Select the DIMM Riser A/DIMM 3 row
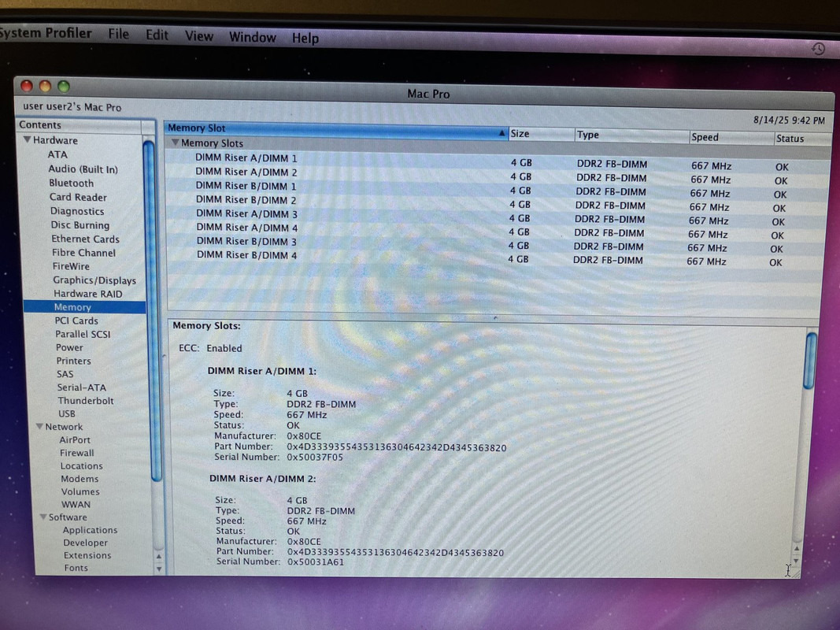This screenshot has width=840, height=630. coord(496,217)
